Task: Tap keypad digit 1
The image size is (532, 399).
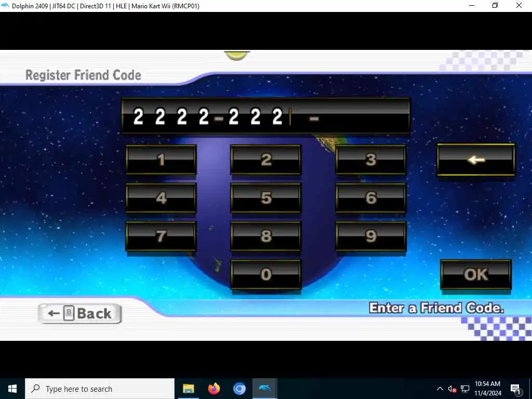Action: pyautogui.click(x=161, y=160)
